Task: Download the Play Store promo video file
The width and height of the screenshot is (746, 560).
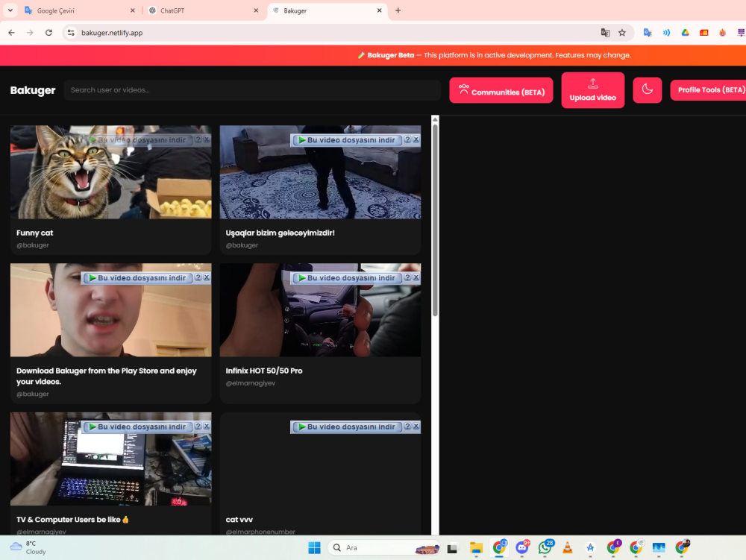Action: tap(137, 277)
